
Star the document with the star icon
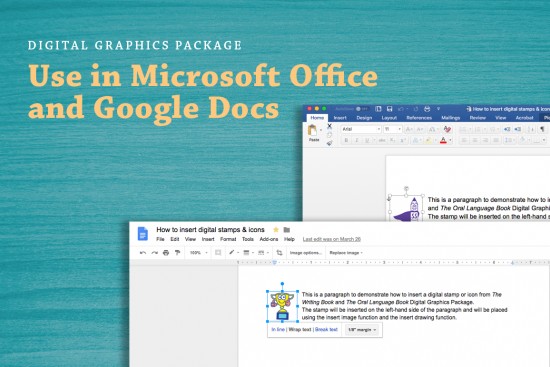[x=276, y=230]
